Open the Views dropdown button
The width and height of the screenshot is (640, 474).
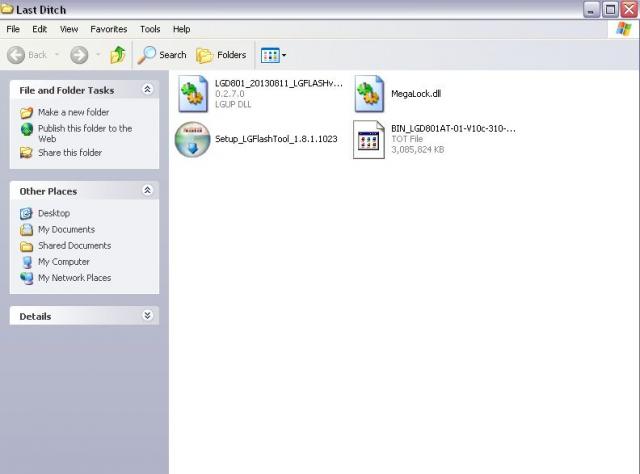[273, 55]
